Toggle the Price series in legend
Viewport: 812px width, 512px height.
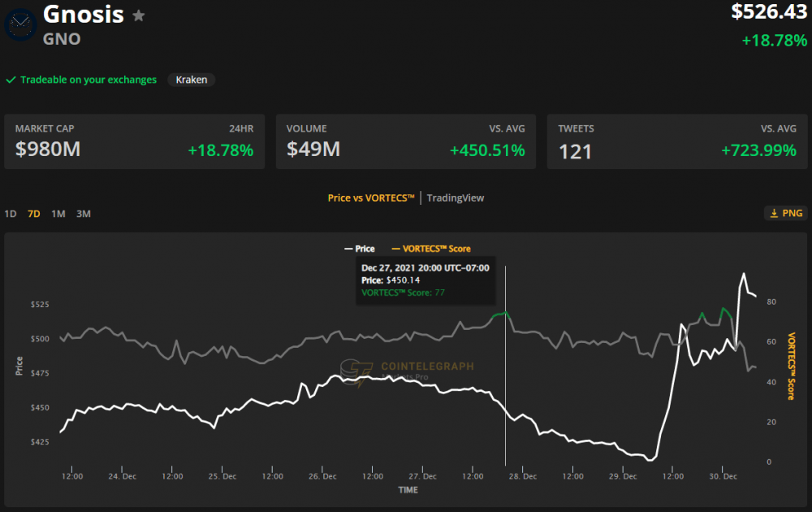pos(360,249)
